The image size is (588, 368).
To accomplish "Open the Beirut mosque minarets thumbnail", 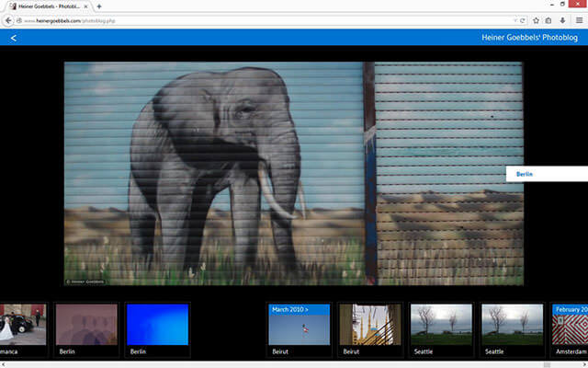I will coord(370,325).
